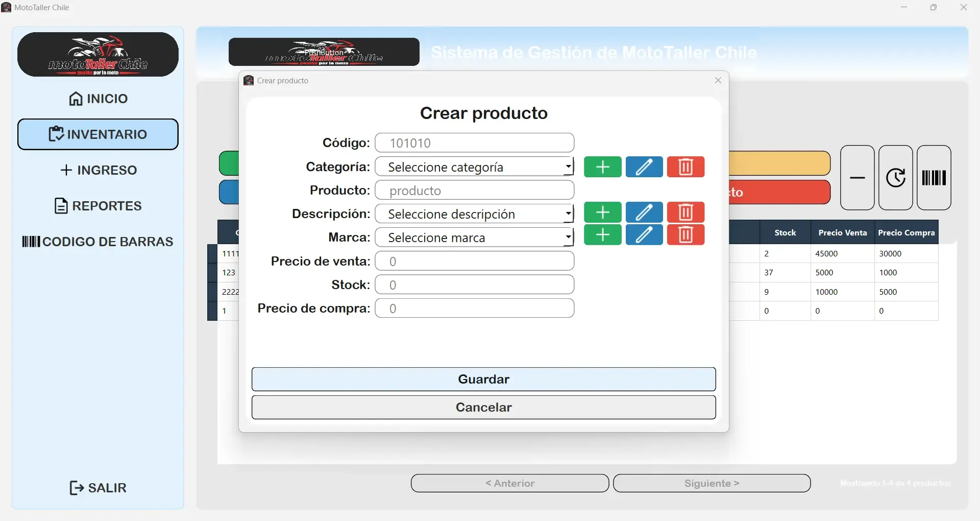
Task: Click the Precio Compra column header
Action: [x=906, y=232]
